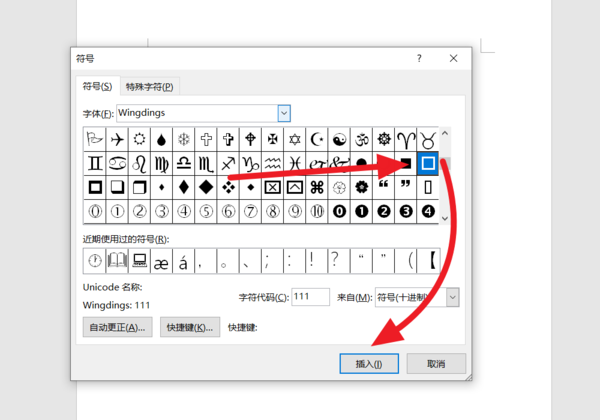Screen dimensions: 600x420
Task: Pick the bold outlined square symbol
Action: [x=95, y=187]
